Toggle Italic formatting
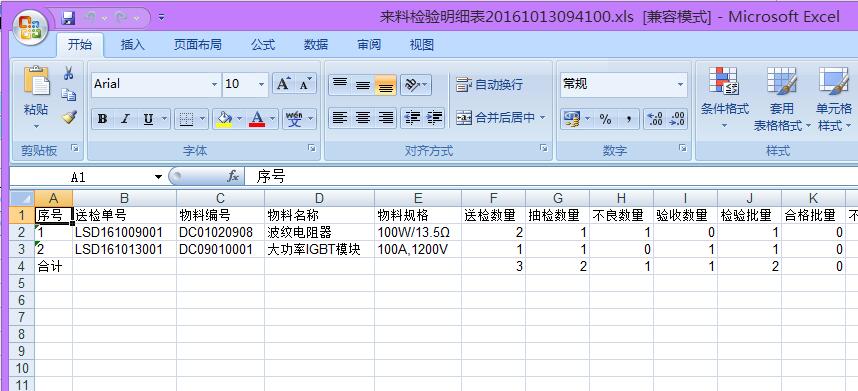858x391 pixels. pyautogui.click(x=125, y=119)
